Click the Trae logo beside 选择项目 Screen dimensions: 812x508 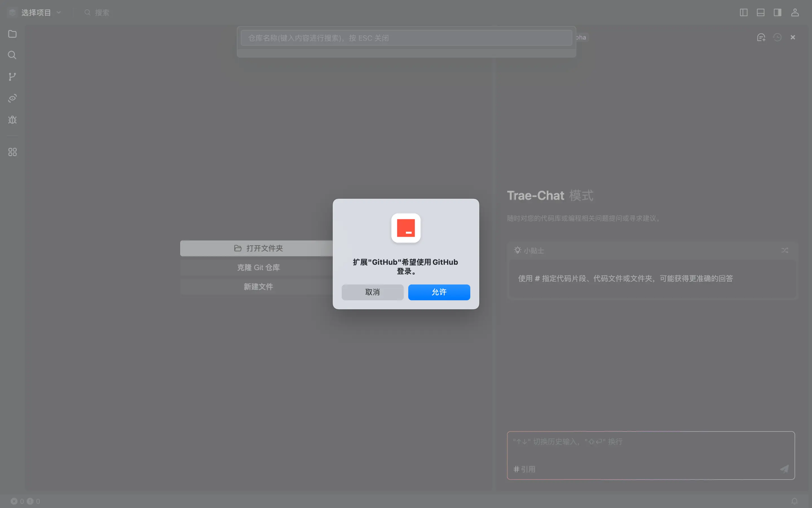[12, 12]
